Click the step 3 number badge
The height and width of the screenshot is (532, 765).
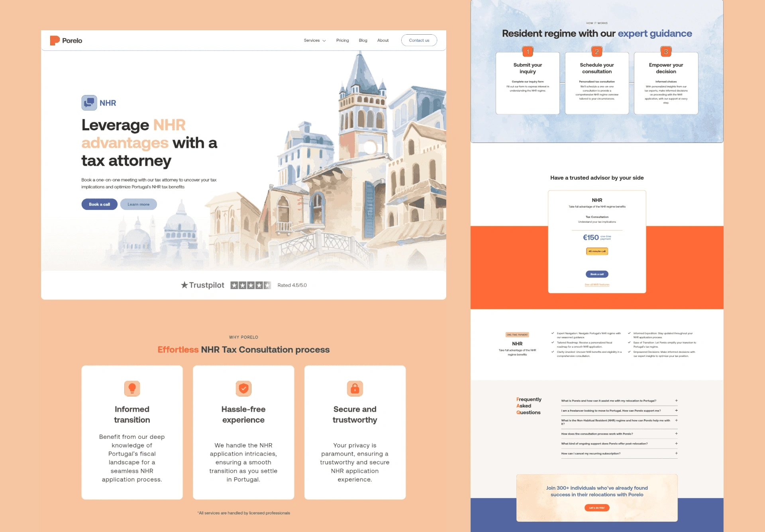(666, 52)
